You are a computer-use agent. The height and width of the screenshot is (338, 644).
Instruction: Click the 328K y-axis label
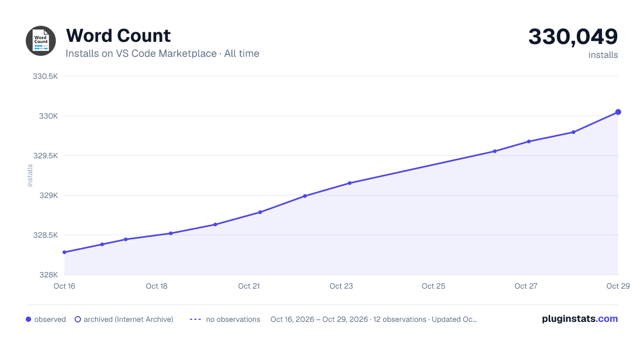[x=48, y=275]
